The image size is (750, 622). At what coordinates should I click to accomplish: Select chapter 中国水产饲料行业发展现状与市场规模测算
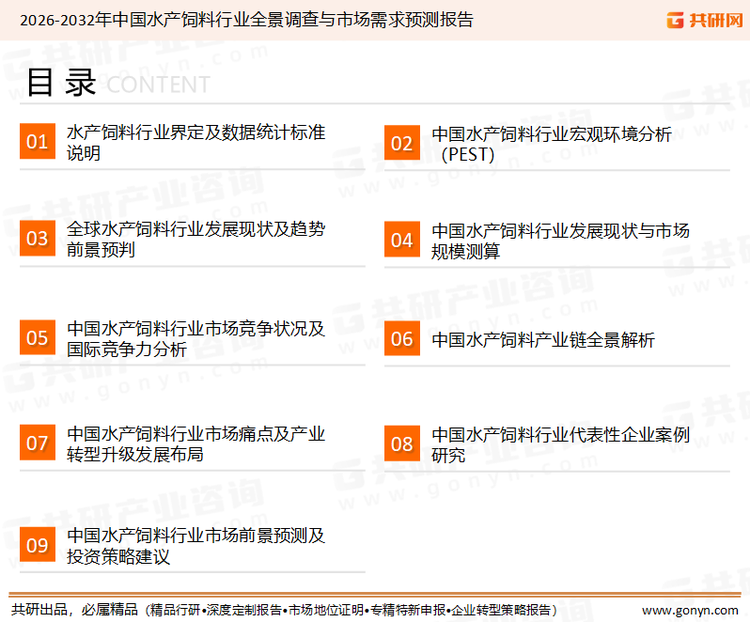(560, 241)
